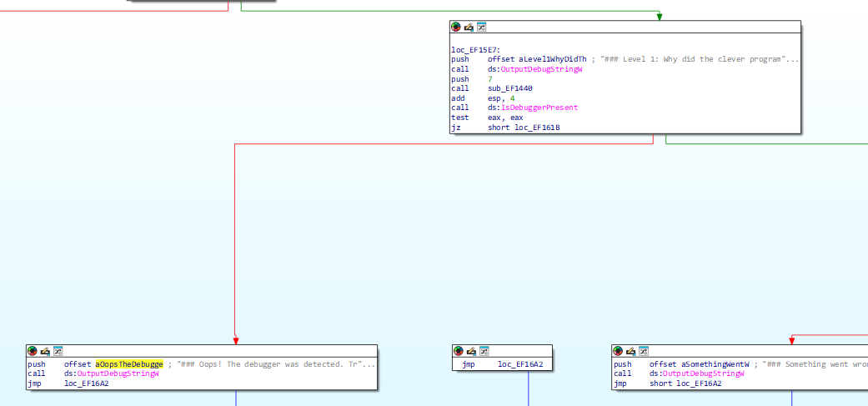This screenshot has height=406, width=868.
Task: Click the highlighted aOopsTheDebugge operand
Action: point(129,364)
